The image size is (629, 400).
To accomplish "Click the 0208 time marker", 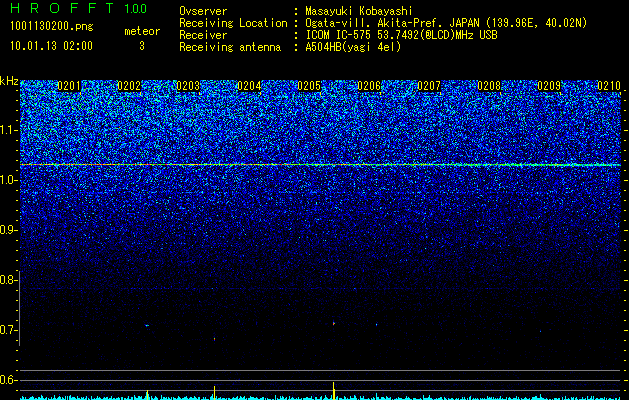I will pyautogui.click(x=489, y=86).
